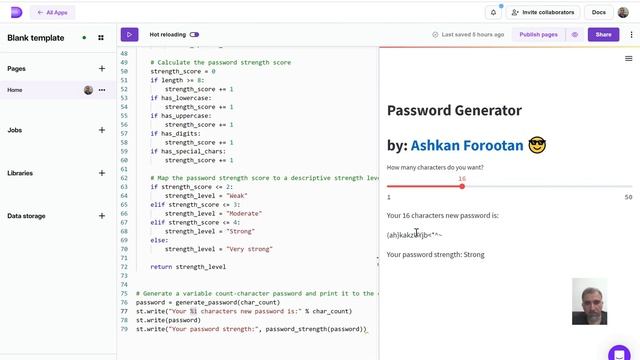Image resolution: width=640 pixels, height=360 pixels.
Task: Click the character count slider handle
Action: (462, 187)
